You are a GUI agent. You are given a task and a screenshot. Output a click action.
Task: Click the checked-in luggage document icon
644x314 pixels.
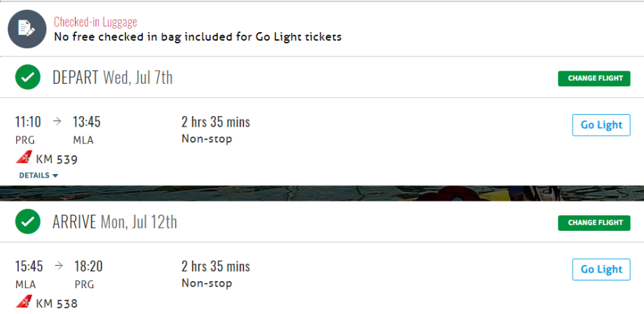(27, 29)
